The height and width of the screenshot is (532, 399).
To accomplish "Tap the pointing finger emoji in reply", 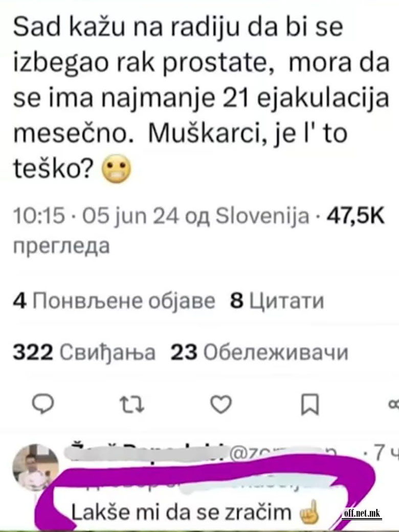I will (x=308, y=512).
